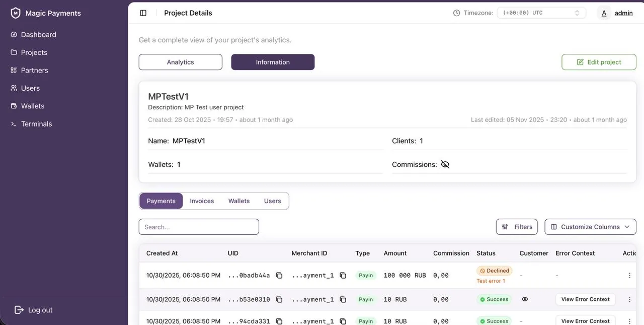Screen dimensions: 644x325
Task: Click View Error Context in 94cda331 row
Action: [586, 320]
